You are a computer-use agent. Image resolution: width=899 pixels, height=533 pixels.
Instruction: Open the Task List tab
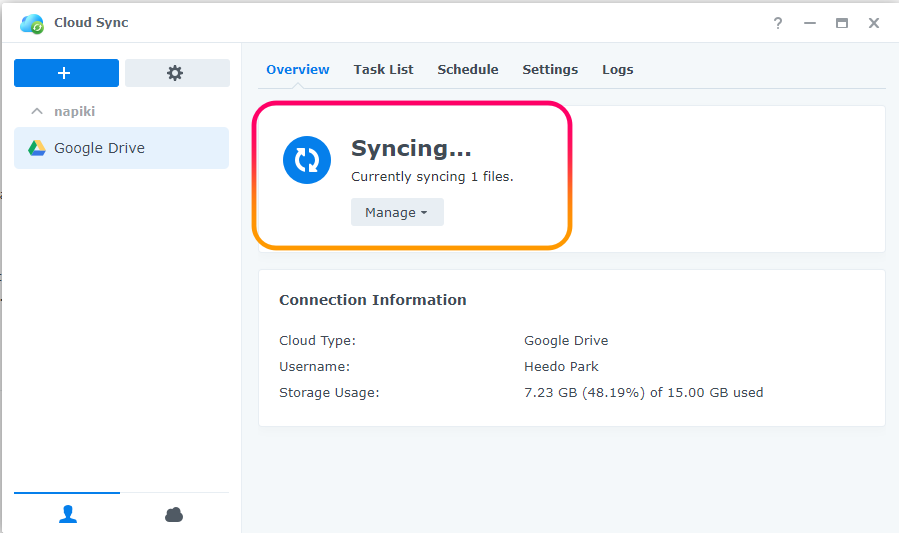point(383,69)
